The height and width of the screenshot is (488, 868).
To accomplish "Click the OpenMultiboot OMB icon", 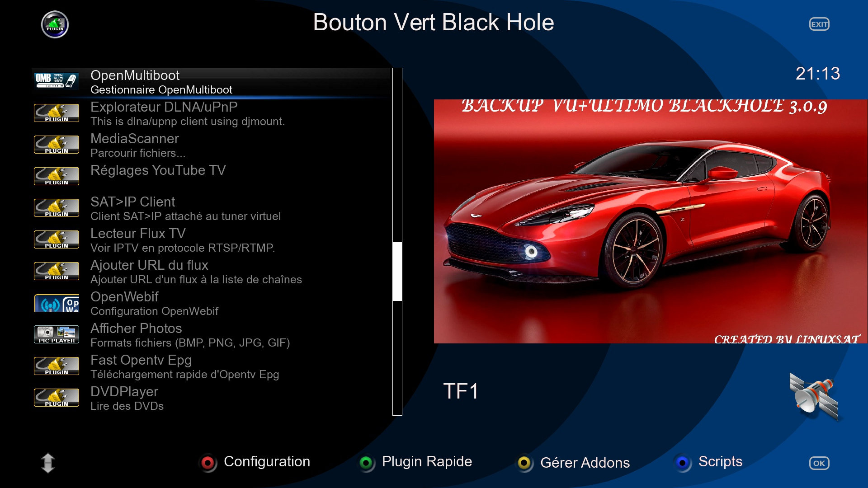I will point(57,81).
